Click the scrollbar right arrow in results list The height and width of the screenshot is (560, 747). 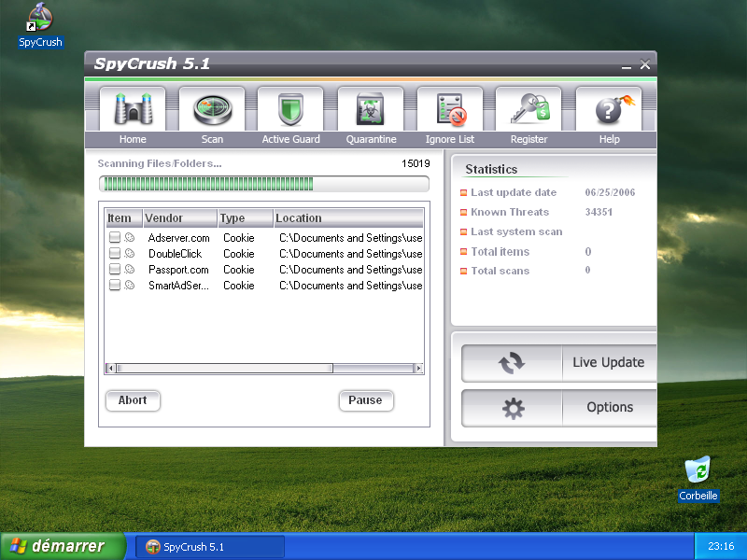pos(418,368)
